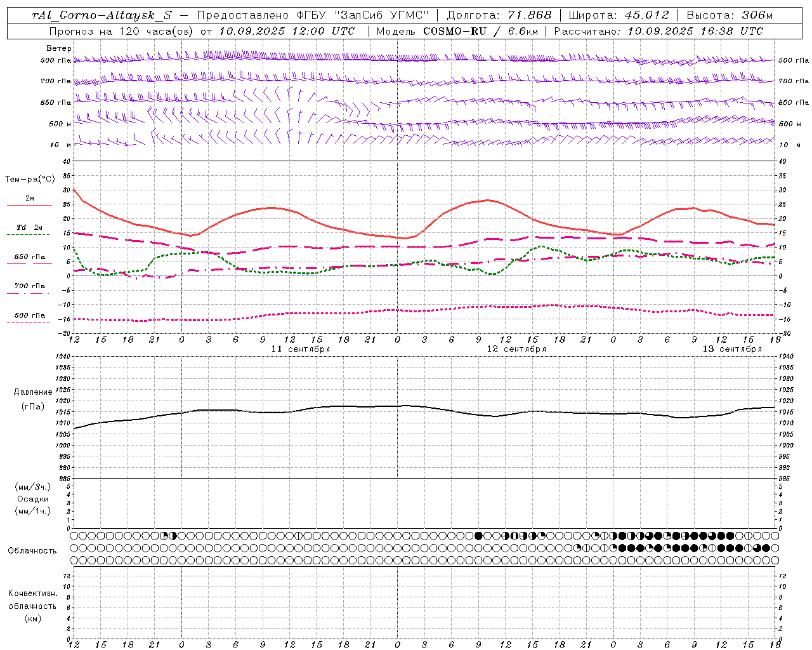This screenshot has width=812, height=650.
Task: Click the forecast start 10.09.2025 12:00 UTC
Action: point(287,31)
